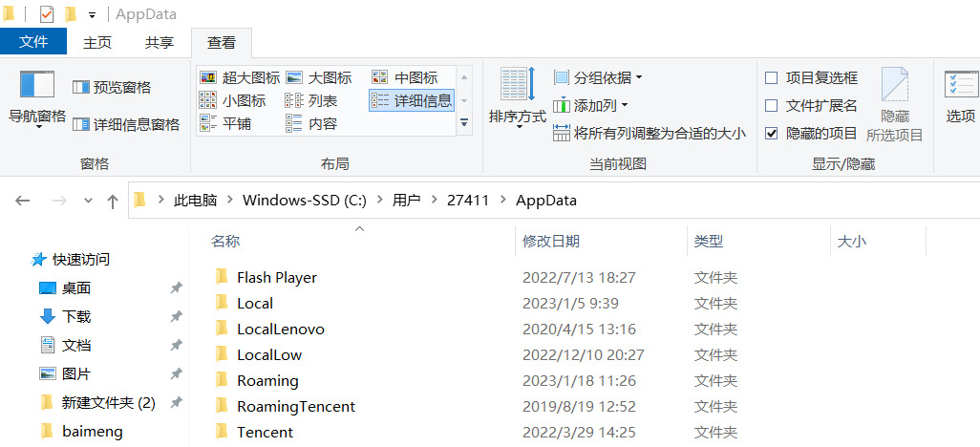Viewport: 980px width, 447px height.
Task: Switch layout to 超大图标
Action: (x=240, y=77)
